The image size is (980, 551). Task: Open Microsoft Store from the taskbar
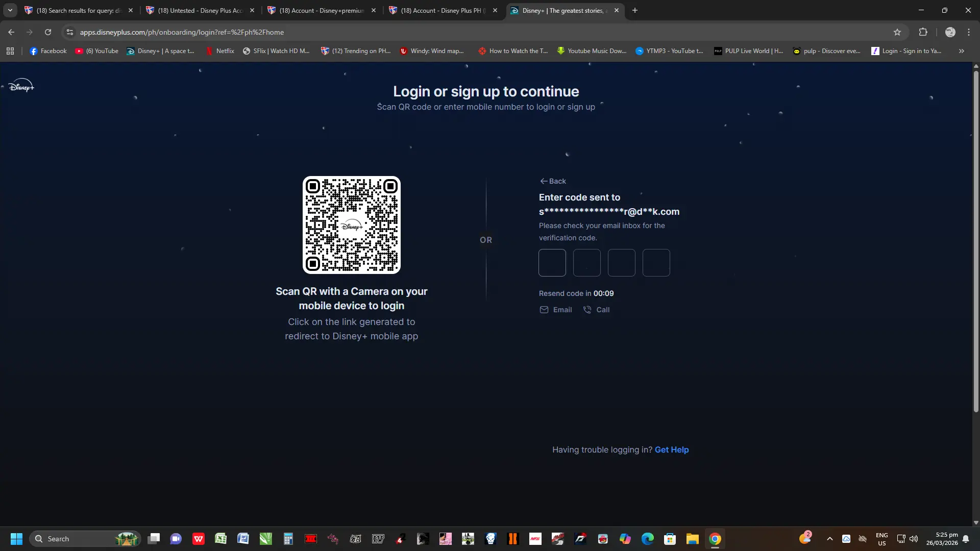click(x=670, y=539)
